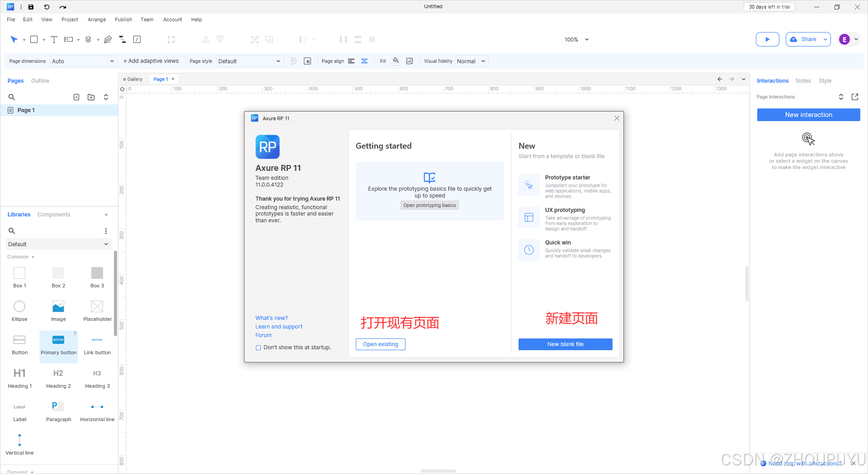Choose the Prototype starter template
868x474 pixels.
[x=565, y=186]
